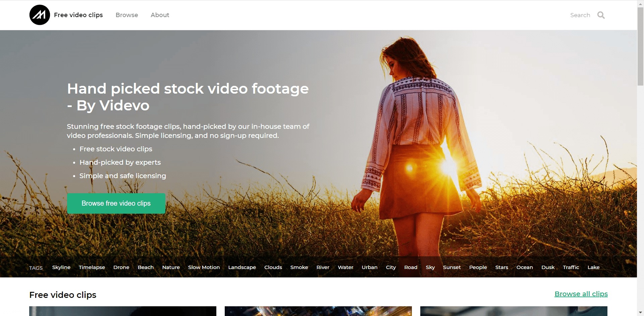Click the scrollbar down arrow

coord(640,313)
